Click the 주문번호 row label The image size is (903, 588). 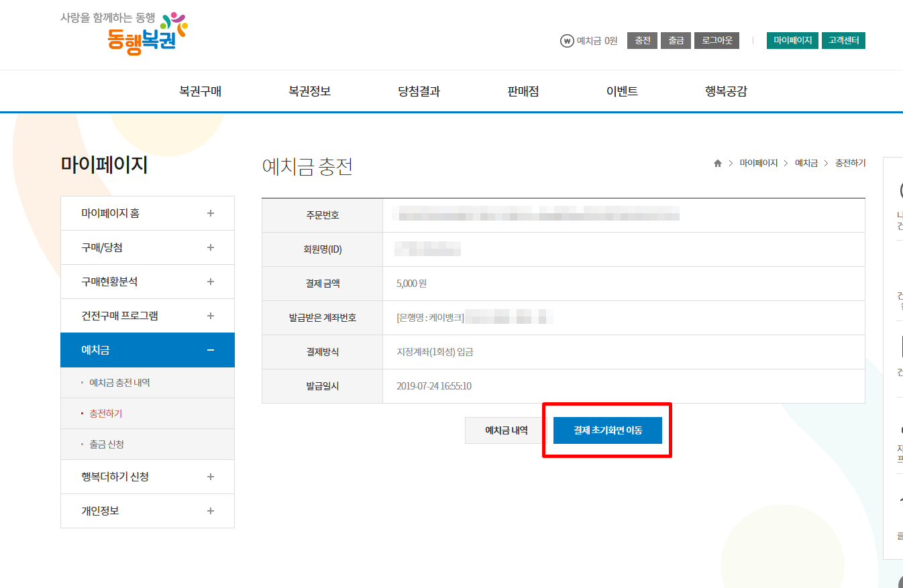point(322,215)
